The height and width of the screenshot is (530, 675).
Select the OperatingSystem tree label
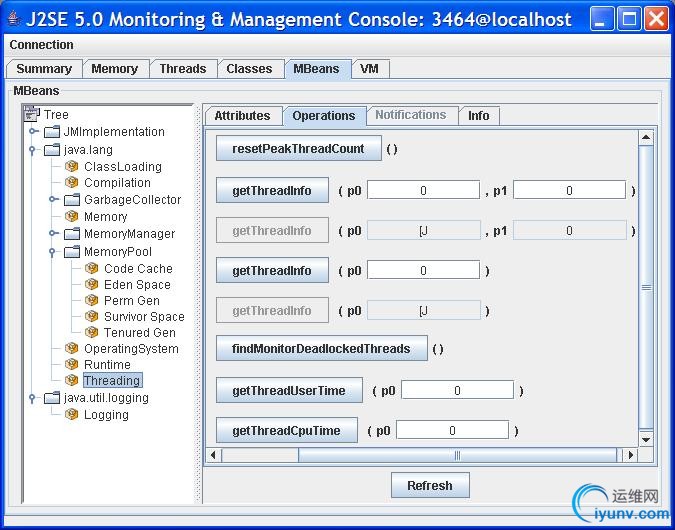click(x=131, y=348)
